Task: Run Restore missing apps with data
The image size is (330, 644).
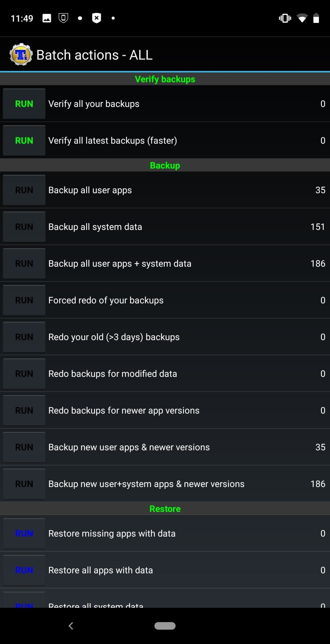Action: tap(24, 533)
